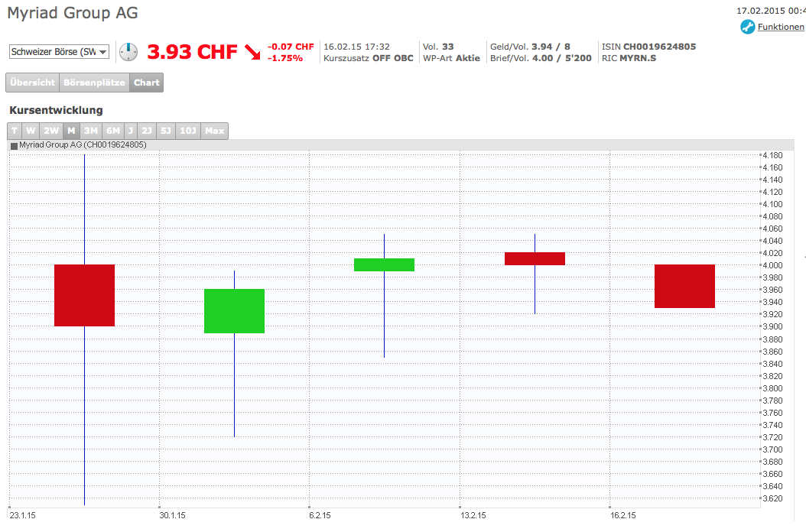Image resolution: width=806 pixels, height=532 pixels.
Task: Click the 4.180 axis label
Action: (772, 155)
